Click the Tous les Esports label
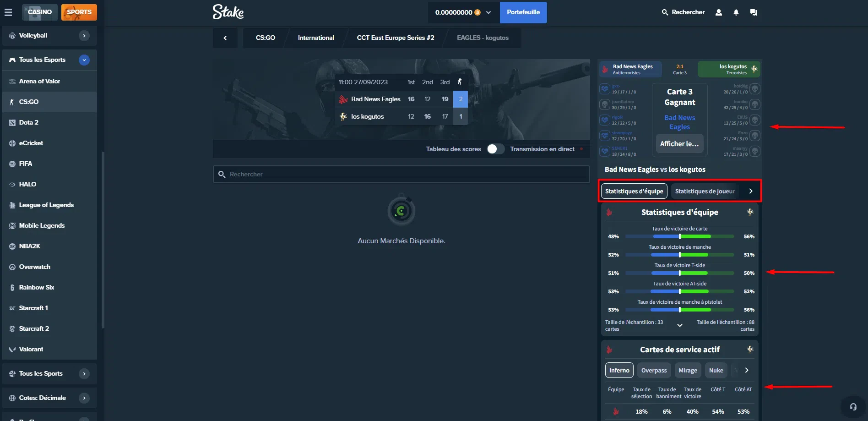868x421 pixels. tap(42, 60)
